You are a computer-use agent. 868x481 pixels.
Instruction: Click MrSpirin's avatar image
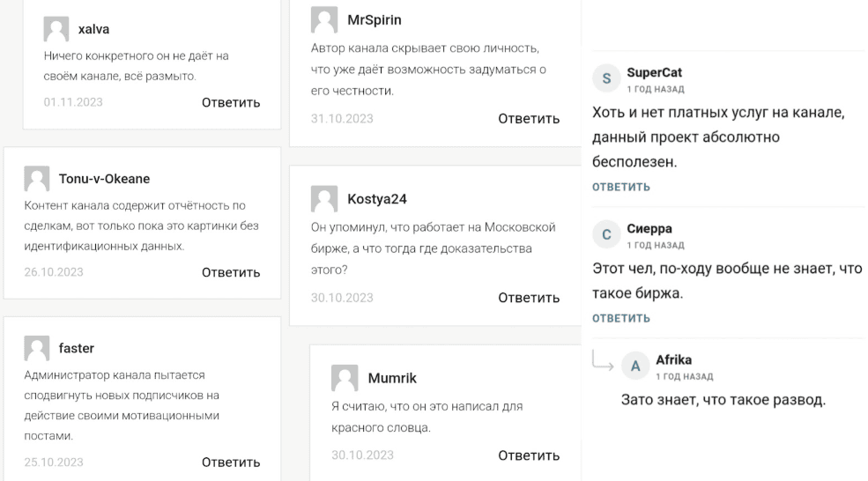pos(324,19)
